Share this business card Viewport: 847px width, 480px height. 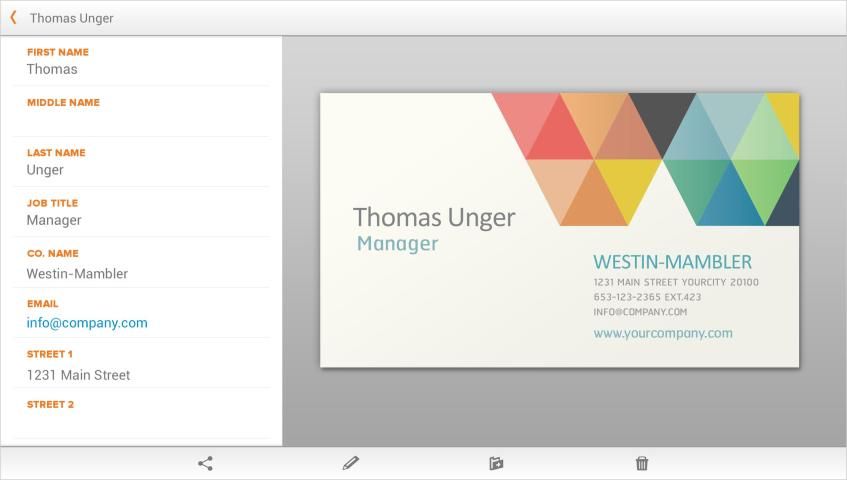[x=205, y=463]
